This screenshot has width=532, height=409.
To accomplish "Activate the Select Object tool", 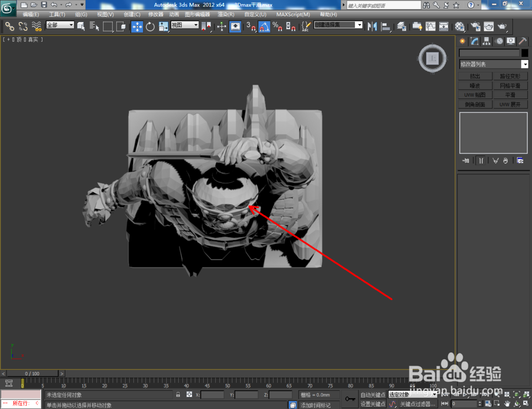I will 81,26.
